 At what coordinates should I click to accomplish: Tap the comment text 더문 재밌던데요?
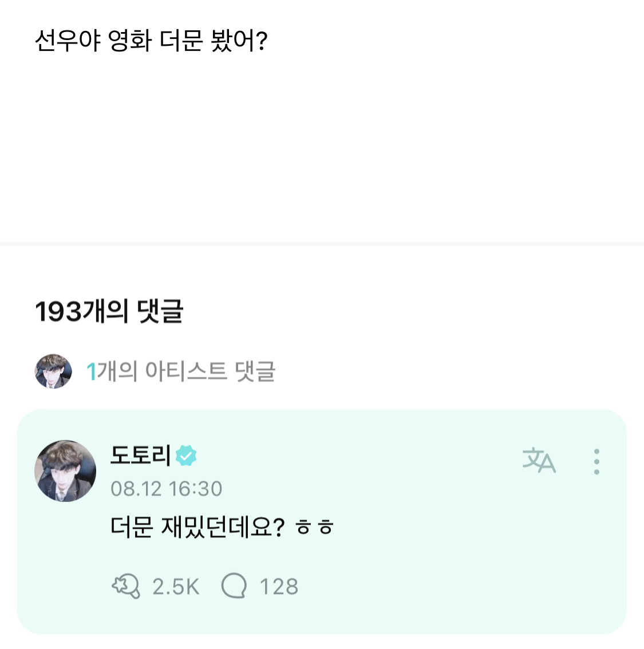point(197,527)
